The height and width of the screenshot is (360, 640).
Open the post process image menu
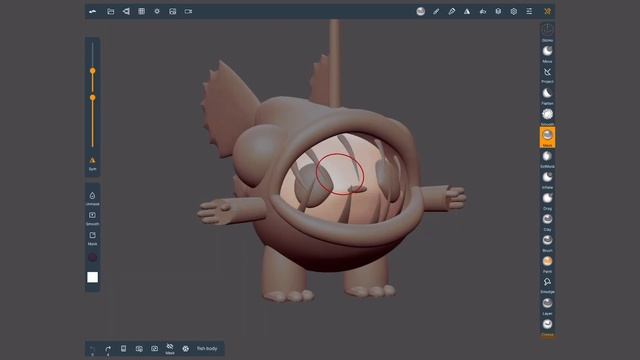(173, 11)
